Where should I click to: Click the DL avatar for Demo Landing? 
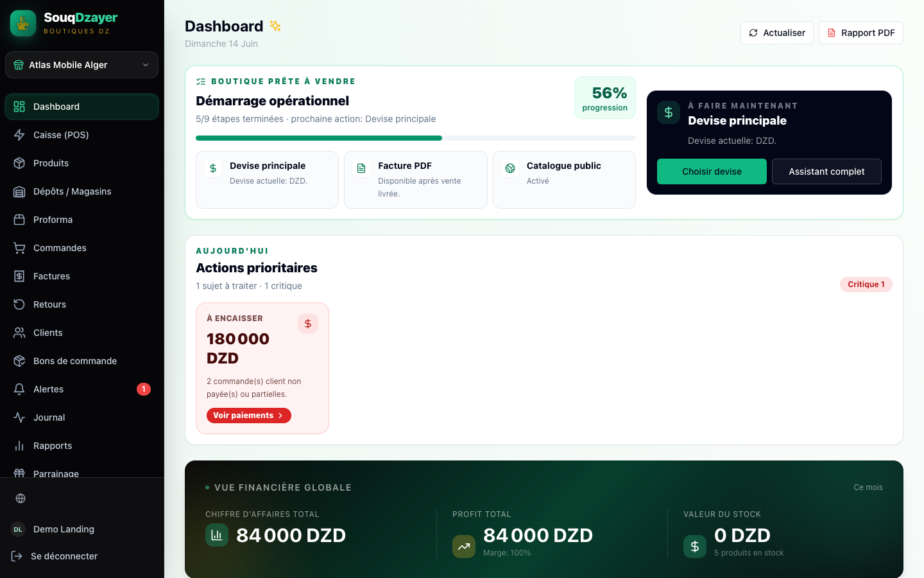point(18,529)
